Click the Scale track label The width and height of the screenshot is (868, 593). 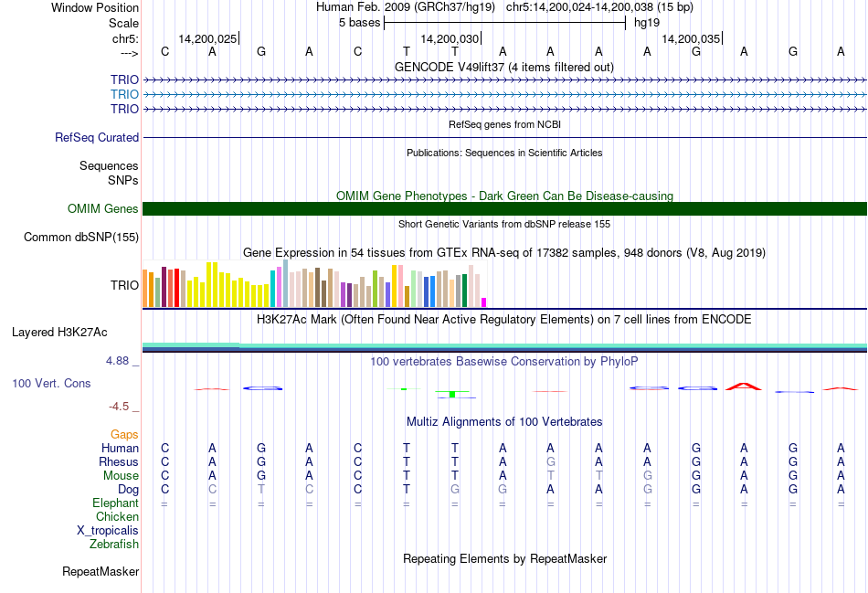coord(123,23)
